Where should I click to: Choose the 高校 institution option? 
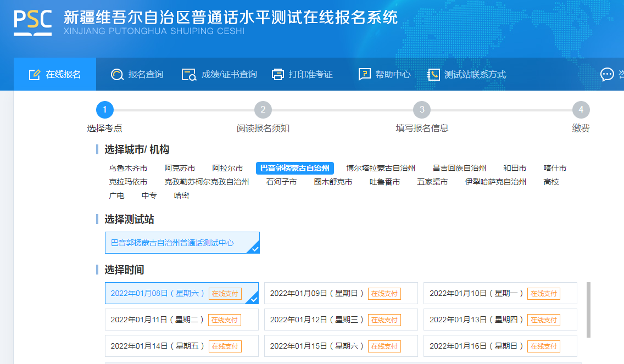click(551, 182)
